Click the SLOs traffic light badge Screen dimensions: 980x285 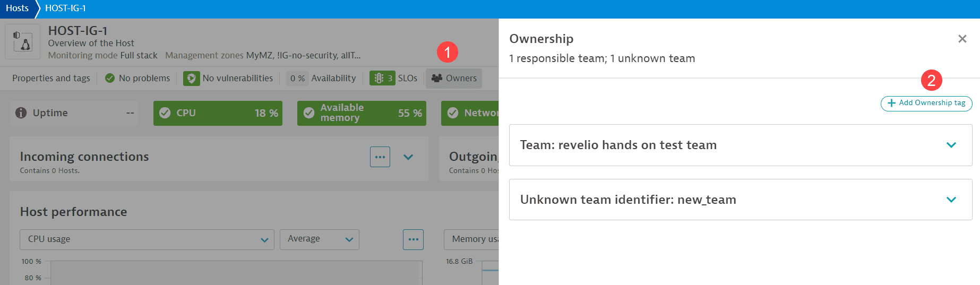(382, 78)
